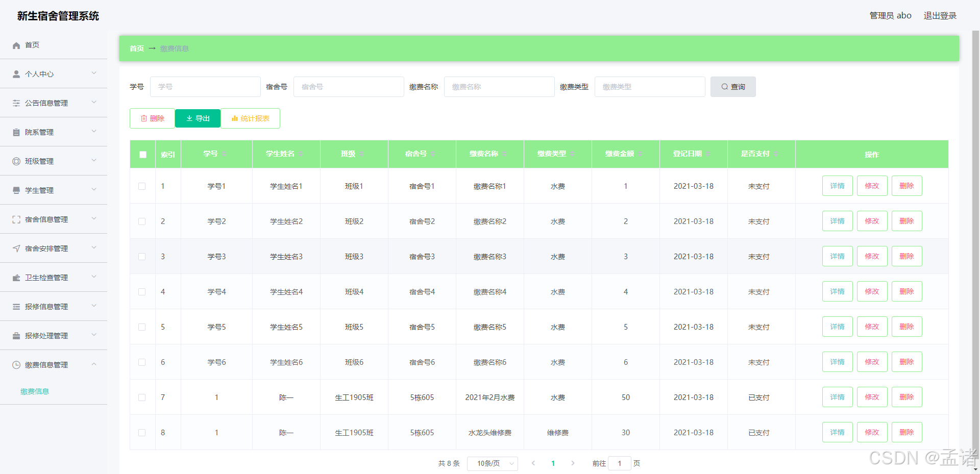Open the 统计报表 statistics button
Viewport: 980px width, 474px height.
[x=251, y=118]
